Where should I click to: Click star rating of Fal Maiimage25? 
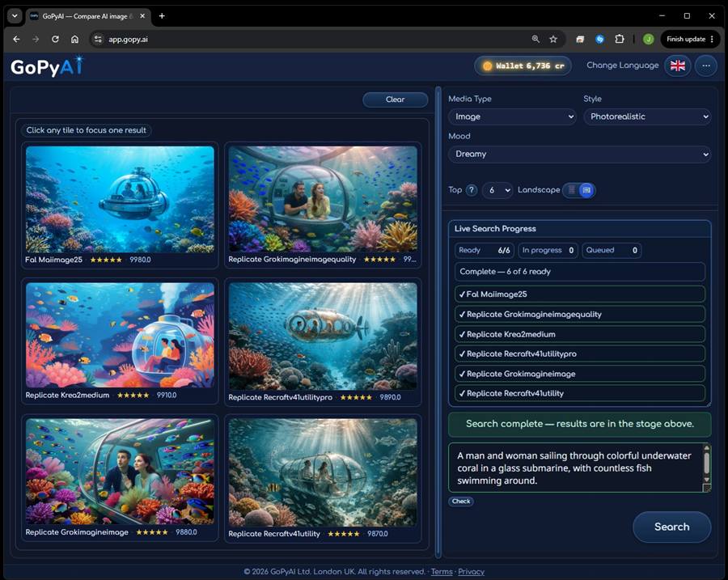click(106, 260)
